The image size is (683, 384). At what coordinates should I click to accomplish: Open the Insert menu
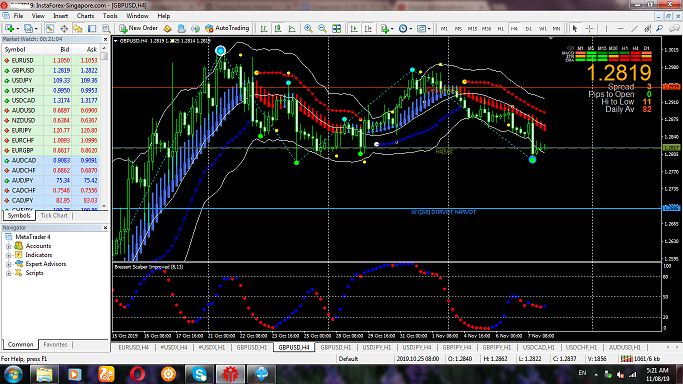[x=61, y=16]
